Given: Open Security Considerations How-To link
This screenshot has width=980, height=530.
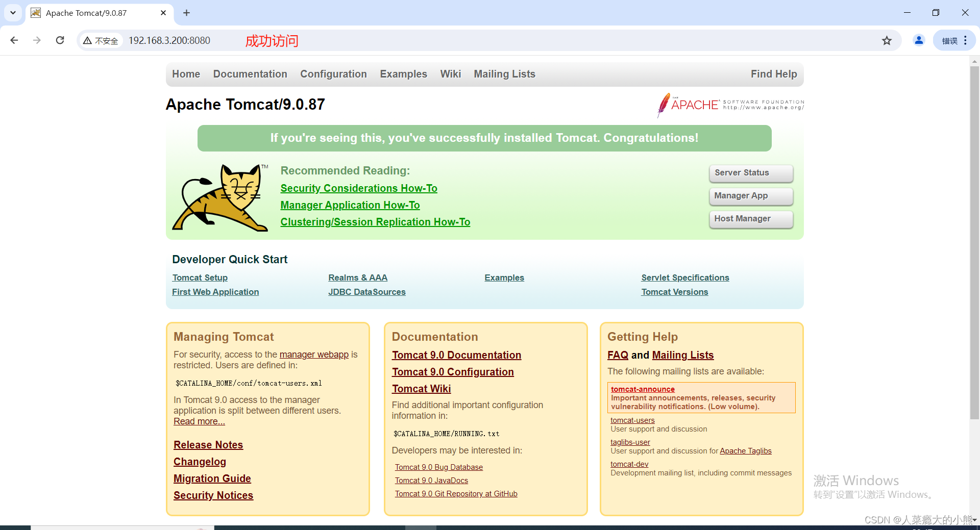Looking at the screenshot, I should pos(359,188).
